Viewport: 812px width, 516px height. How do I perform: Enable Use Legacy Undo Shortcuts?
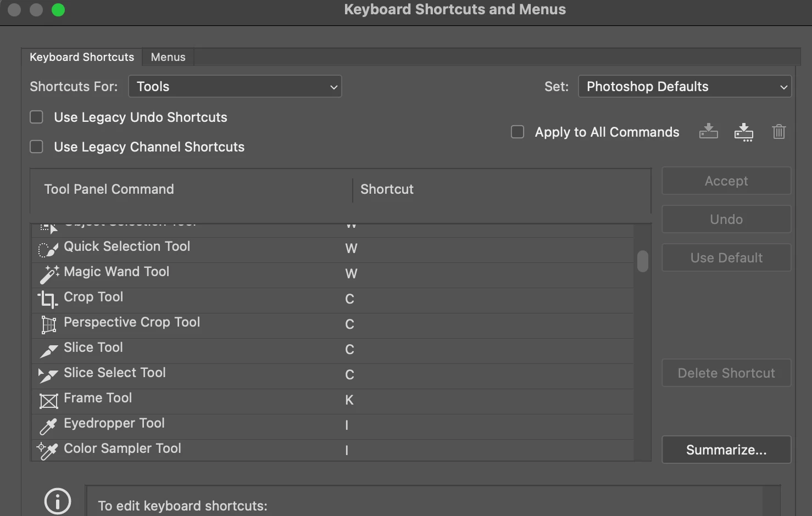pos(36,117)
